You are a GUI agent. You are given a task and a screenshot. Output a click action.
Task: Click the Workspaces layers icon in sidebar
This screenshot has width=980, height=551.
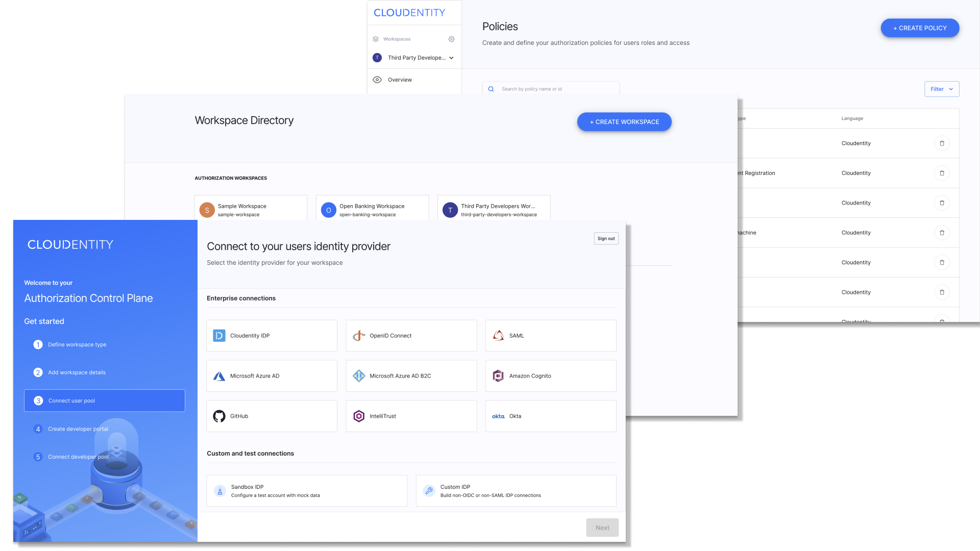click(376, 39)
